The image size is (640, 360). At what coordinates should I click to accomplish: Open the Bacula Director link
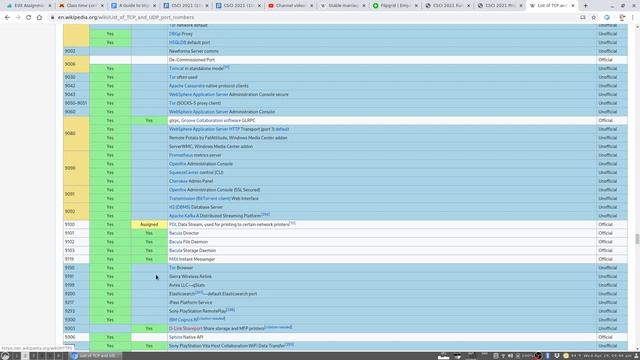(x=176, y=233)
